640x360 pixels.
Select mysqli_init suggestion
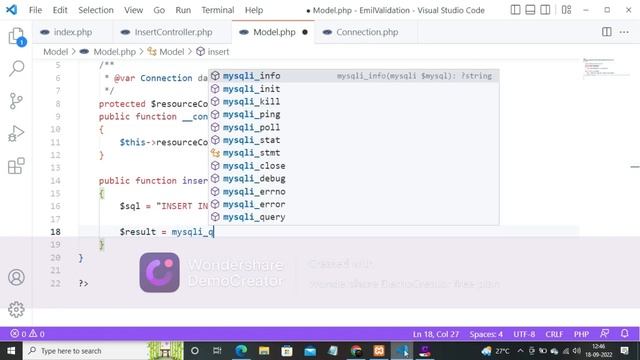pyautogui.click(x=354, y=89)
